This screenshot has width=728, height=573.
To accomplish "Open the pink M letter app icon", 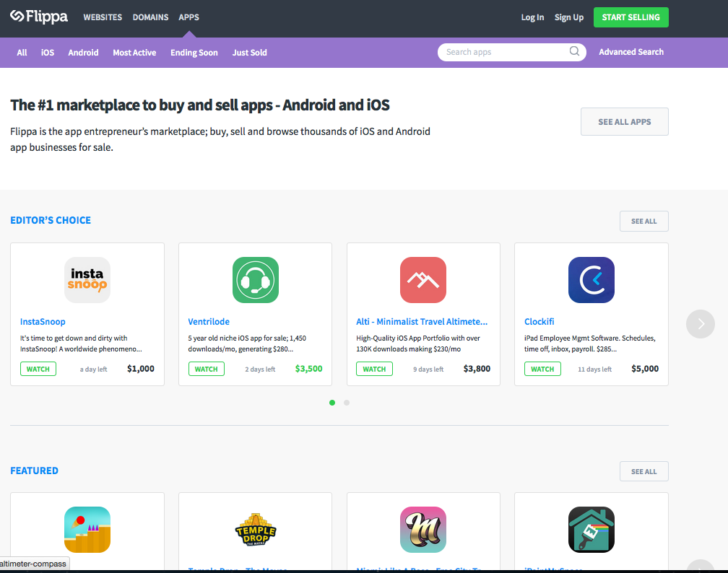I will 423,530.
